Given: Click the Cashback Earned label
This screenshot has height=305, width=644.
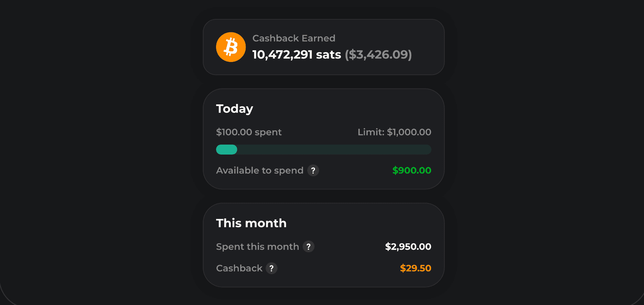Looking at the screenshot, I should (x=294, y=38).
